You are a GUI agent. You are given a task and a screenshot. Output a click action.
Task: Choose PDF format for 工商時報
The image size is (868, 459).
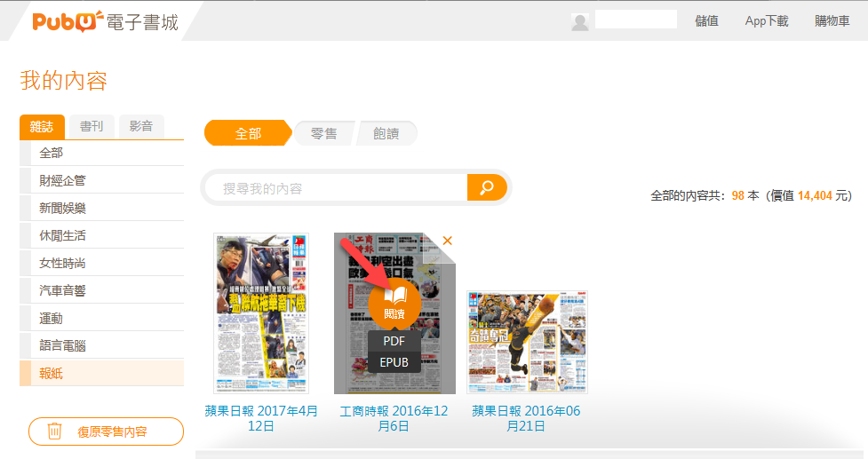click(x=394, y=341)
